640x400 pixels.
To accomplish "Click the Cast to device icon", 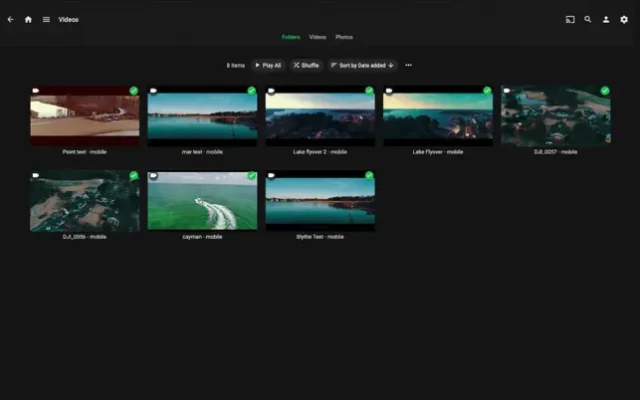I will tap(570, 19).
